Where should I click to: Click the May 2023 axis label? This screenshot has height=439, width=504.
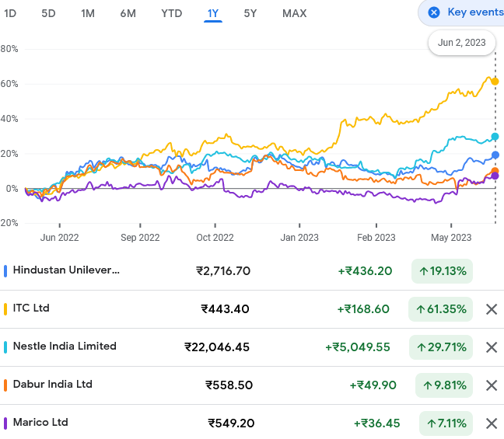click(x=451, y=238)
